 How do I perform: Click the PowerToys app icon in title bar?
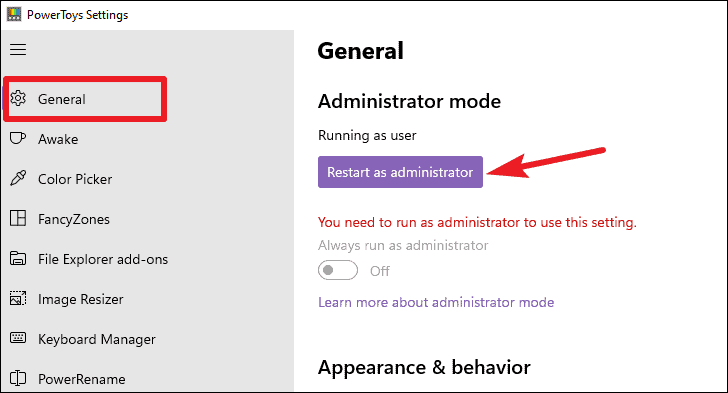coord(14,14)
